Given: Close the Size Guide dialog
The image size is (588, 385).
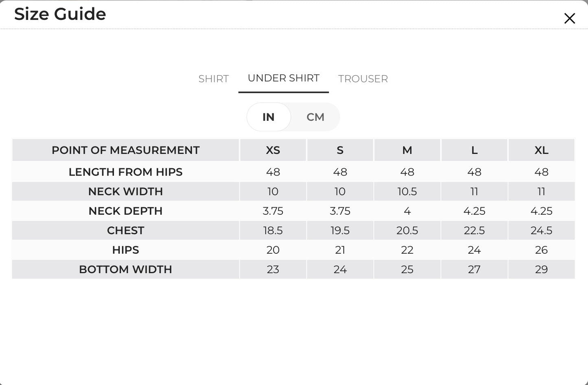Looking at the screenshot, I should pyautogui.click(x=569, y=18).
